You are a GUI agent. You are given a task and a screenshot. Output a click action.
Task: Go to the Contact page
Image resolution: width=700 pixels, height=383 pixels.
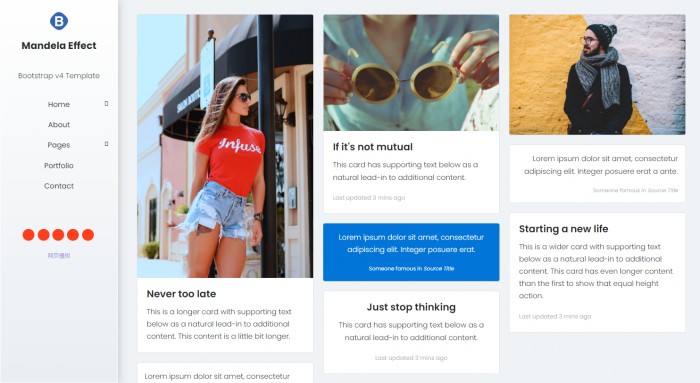pyautogui.click(x=59, y=186)
